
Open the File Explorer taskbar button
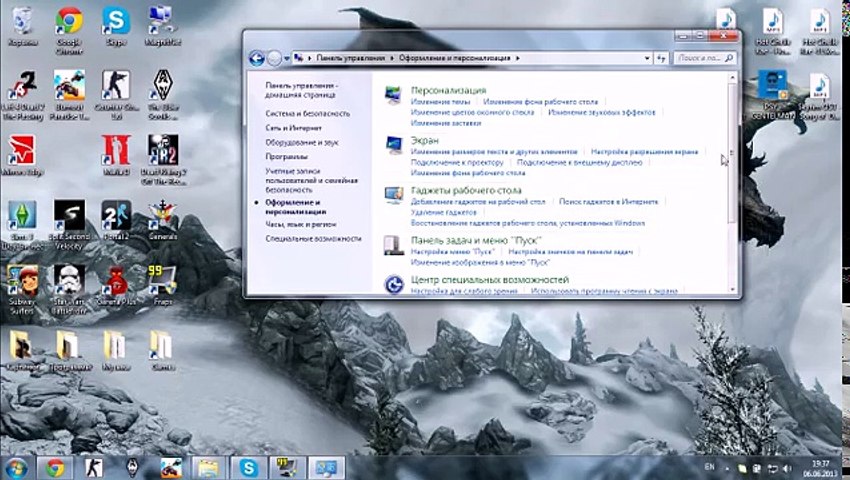click(209, 468)
